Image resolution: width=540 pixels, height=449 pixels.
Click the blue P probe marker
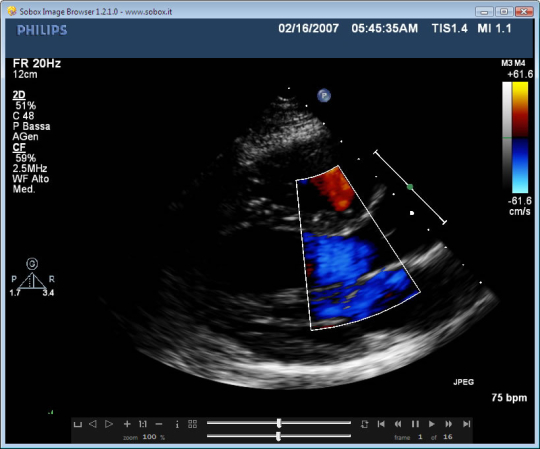point(324,95)
